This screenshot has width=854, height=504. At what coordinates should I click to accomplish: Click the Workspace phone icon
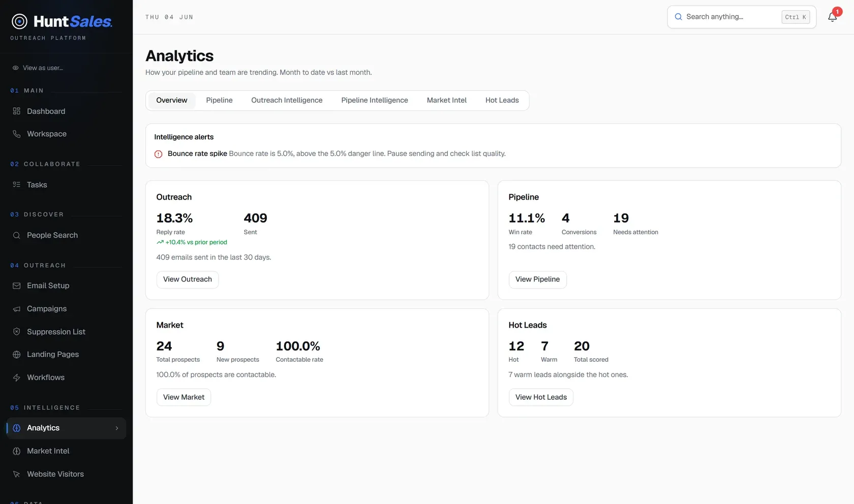point(17,134)
